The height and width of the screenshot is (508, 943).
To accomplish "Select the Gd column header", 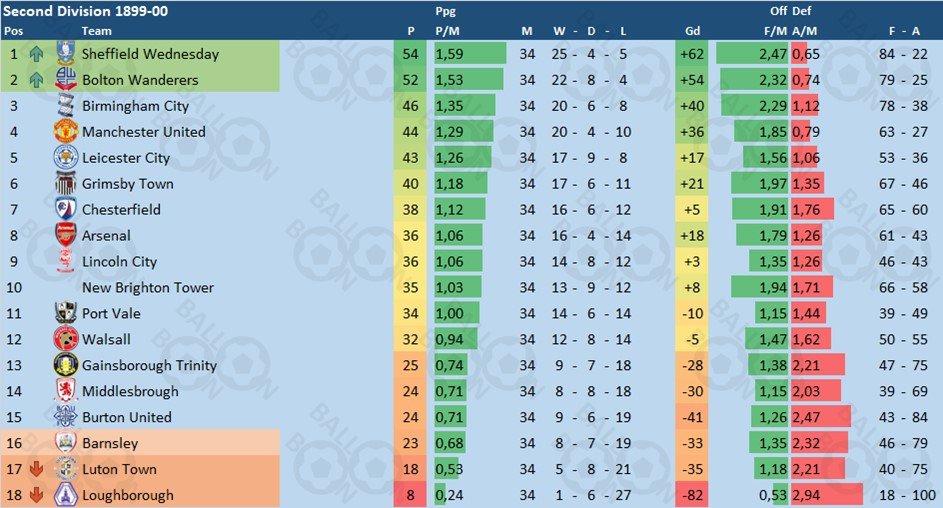I will [x=692, y=31].
